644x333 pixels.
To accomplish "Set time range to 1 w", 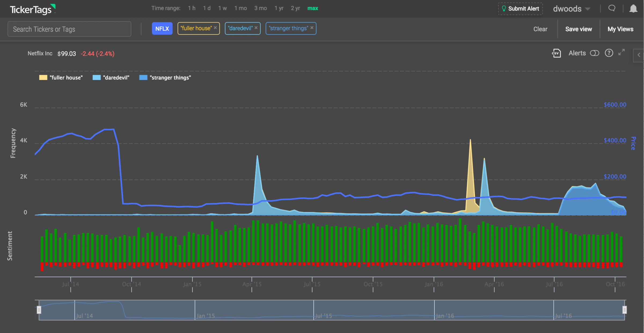I will click(222, 8).
